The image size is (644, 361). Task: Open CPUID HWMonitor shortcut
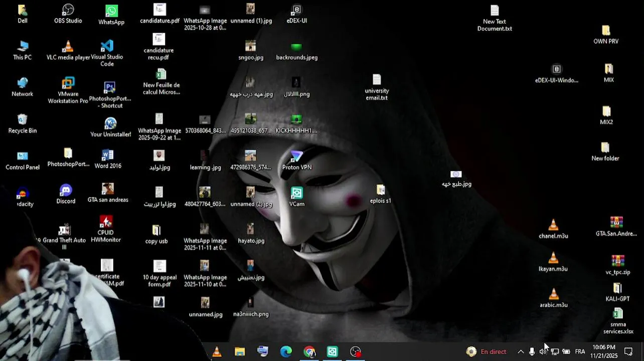(106, 229)
